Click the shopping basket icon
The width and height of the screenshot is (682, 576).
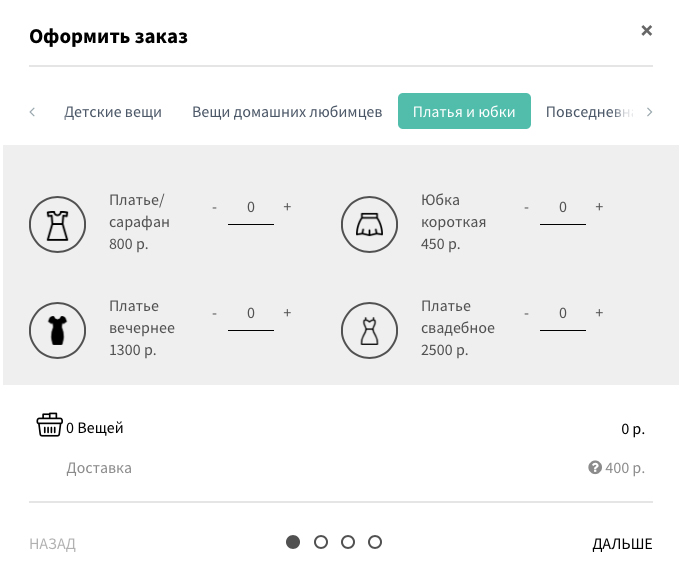click(49, 426)
